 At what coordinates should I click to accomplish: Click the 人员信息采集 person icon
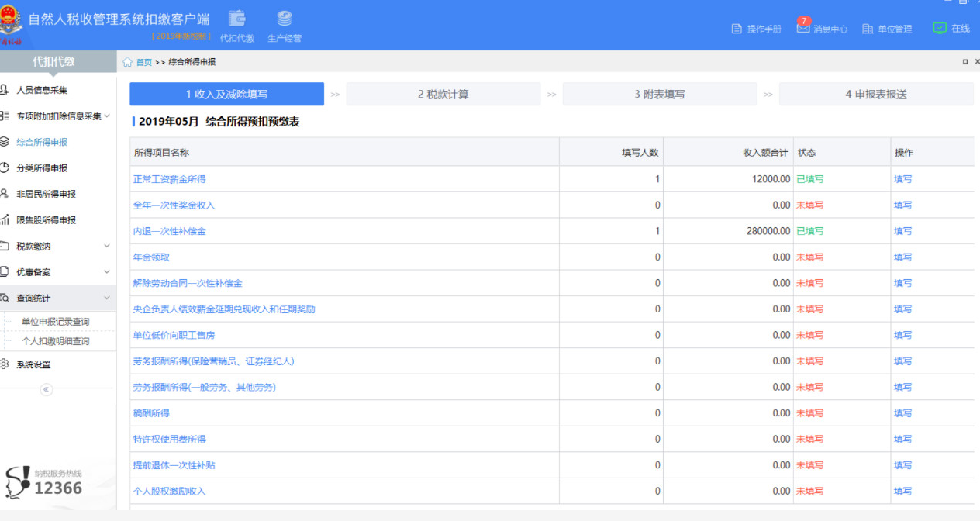click(5, 90)
